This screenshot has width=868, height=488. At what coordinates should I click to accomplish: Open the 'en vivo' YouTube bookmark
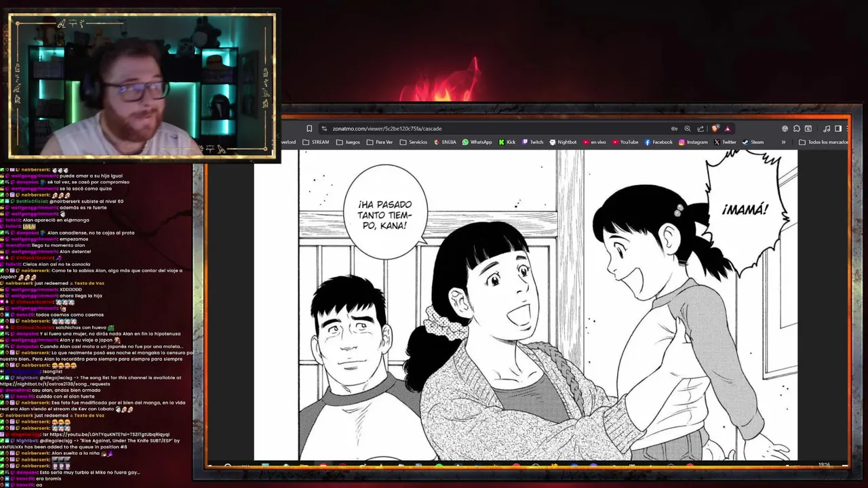595,142
